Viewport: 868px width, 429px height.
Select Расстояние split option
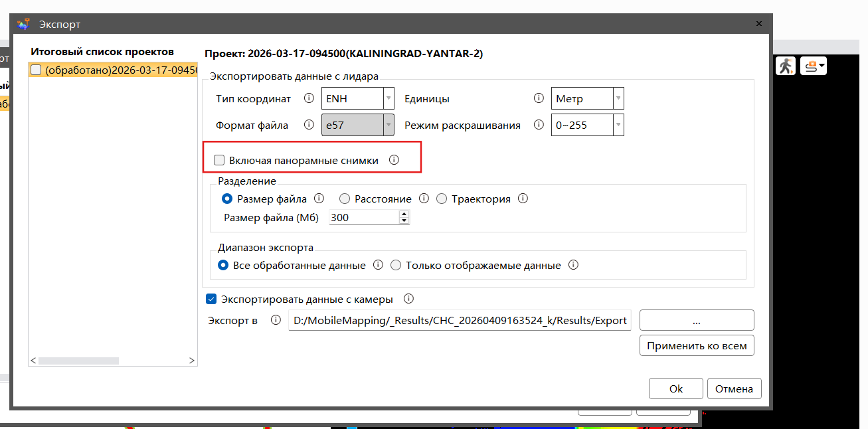click(345, 199)
